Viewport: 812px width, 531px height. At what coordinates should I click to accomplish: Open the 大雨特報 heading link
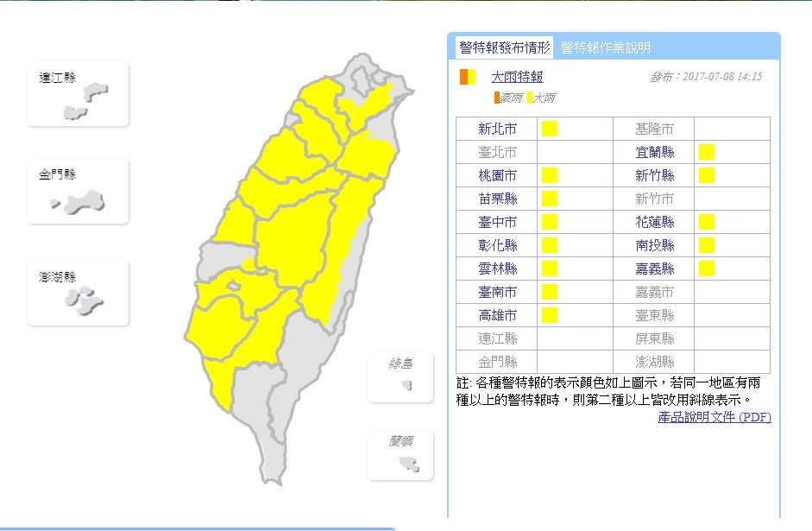(x=517, y=77)
